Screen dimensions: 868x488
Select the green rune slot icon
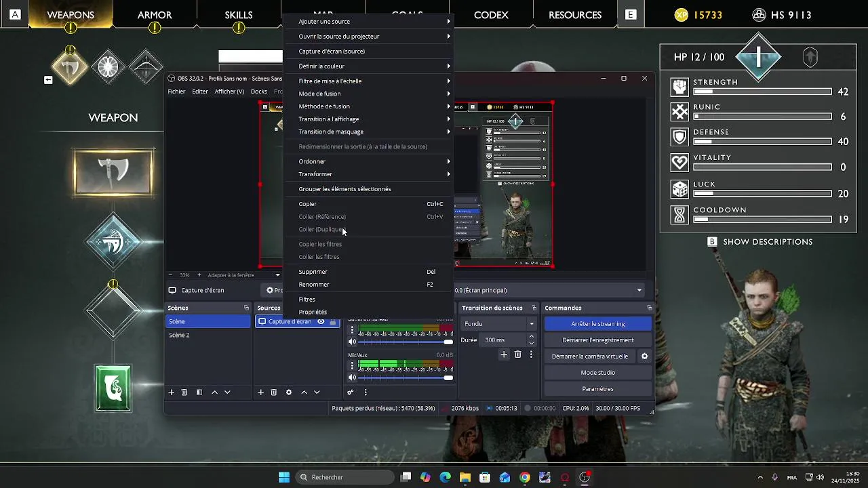click(x=113, y=388)
